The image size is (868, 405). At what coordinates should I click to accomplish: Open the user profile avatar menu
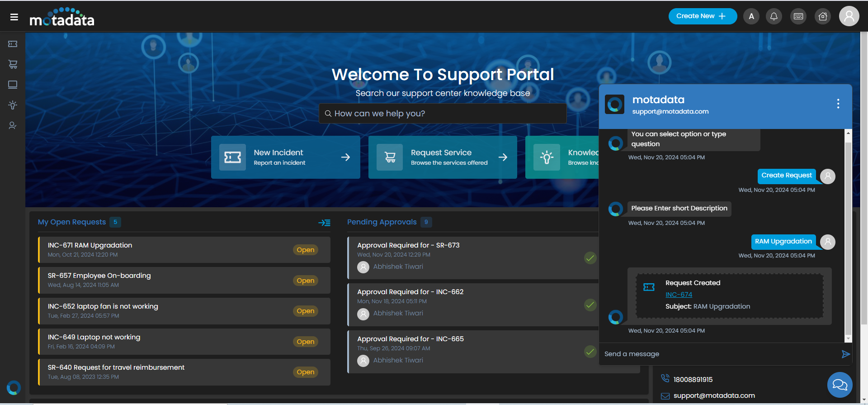click(x=849, y=16)
